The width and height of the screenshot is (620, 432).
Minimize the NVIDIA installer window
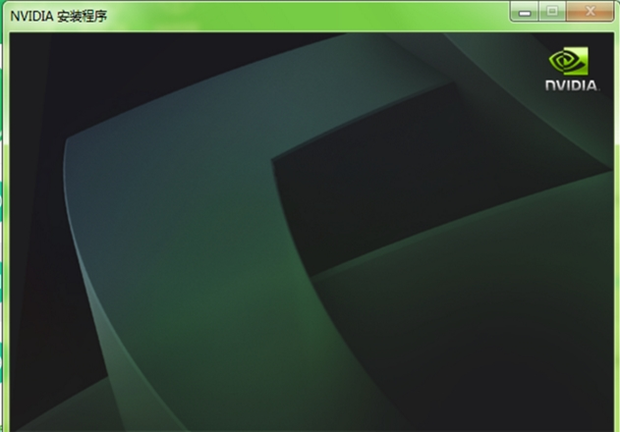click(524, 11)
